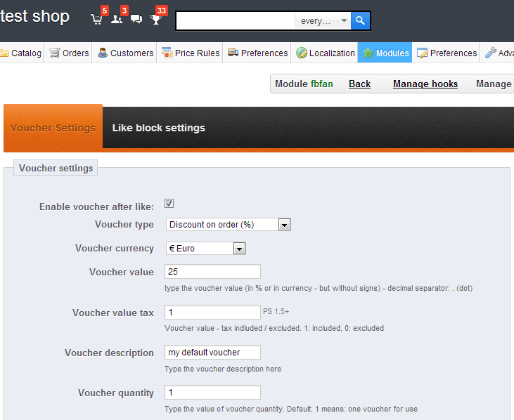514x420 pixels.
Task: Click the Voucher value field
Action: point(213,272)
